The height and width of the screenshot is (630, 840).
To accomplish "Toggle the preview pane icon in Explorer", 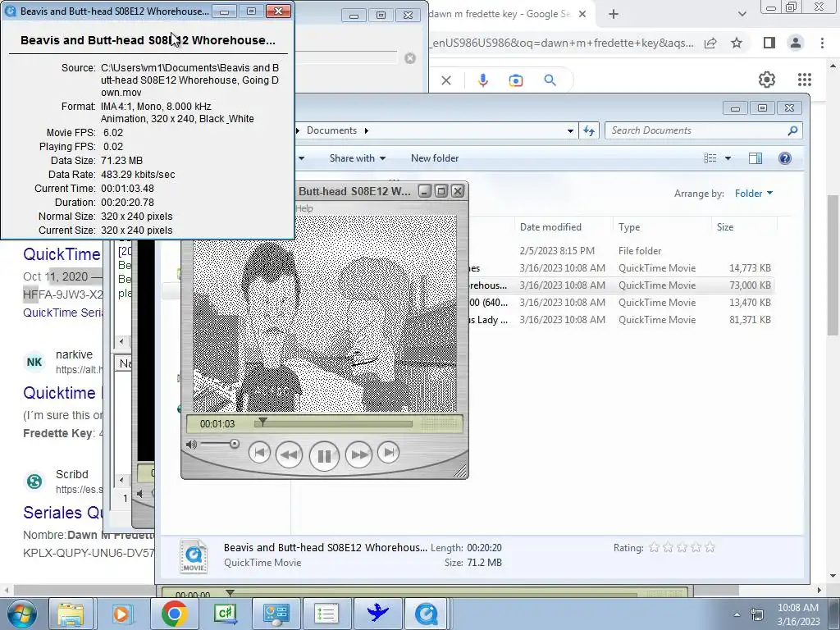I will [756, 158].
